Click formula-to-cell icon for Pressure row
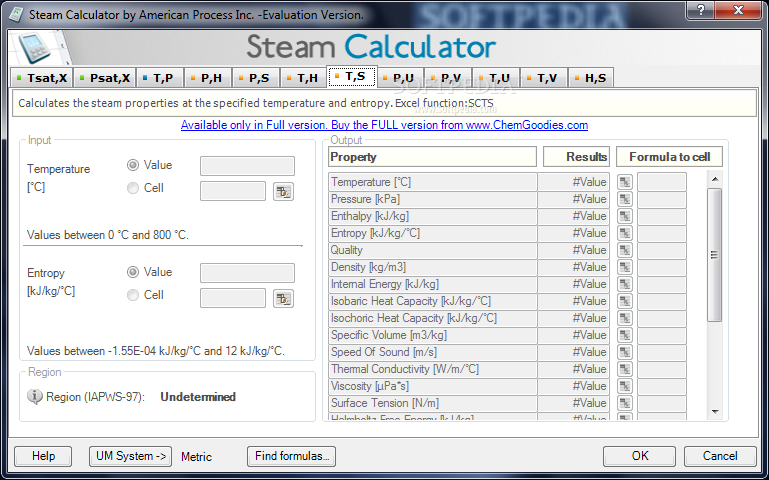Viewport: 769px width, 480px height. coord(624,199)
